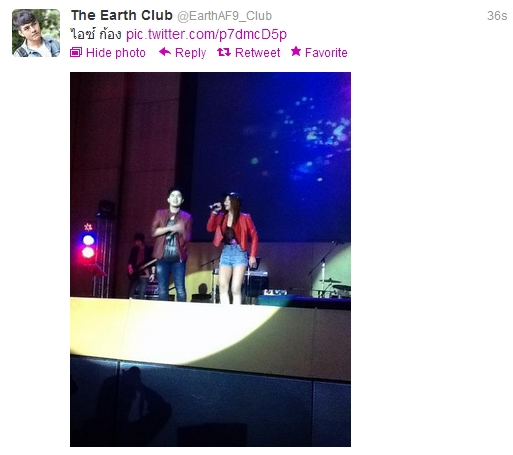Image resolution: width=513 pixels, height=455 pixels.
Task: Click the woman in red jacket
Action: (x=233, y=247)
